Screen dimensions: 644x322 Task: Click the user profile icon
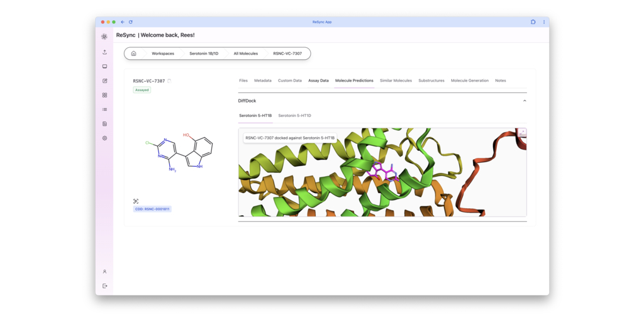[x=104, y=272]
